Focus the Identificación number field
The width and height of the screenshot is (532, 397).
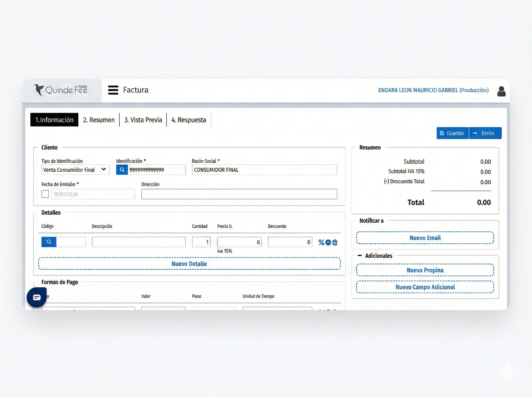tap(156, 170)
